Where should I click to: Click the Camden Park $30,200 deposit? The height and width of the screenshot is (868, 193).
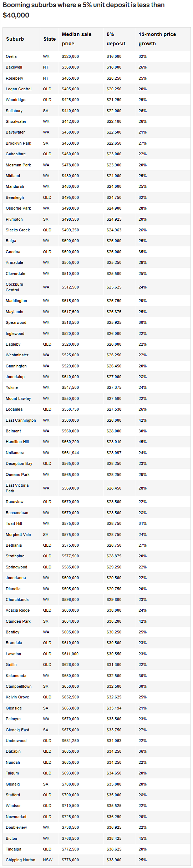[114, 621]
